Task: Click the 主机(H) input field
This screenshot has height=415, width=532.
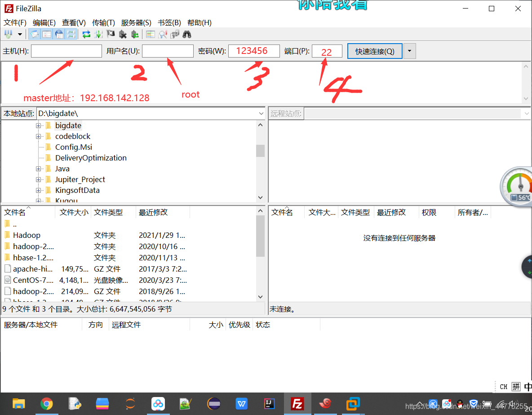Action: pyautogui.click(x=66, y=51)
